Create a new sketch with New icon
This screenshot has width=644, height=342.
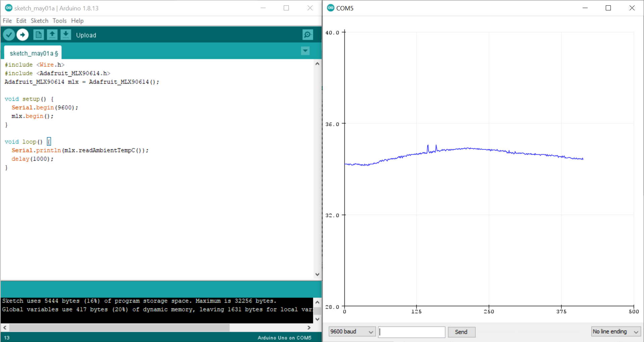tap(39, 35)
